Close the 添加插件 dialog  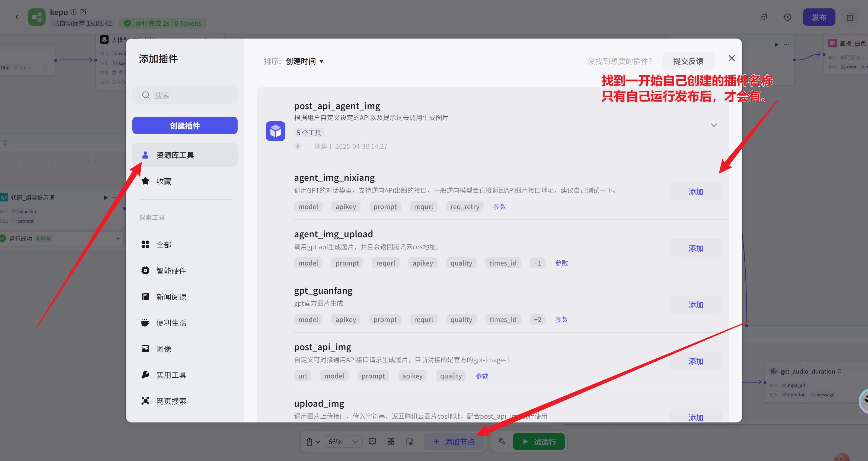[732, 58]
